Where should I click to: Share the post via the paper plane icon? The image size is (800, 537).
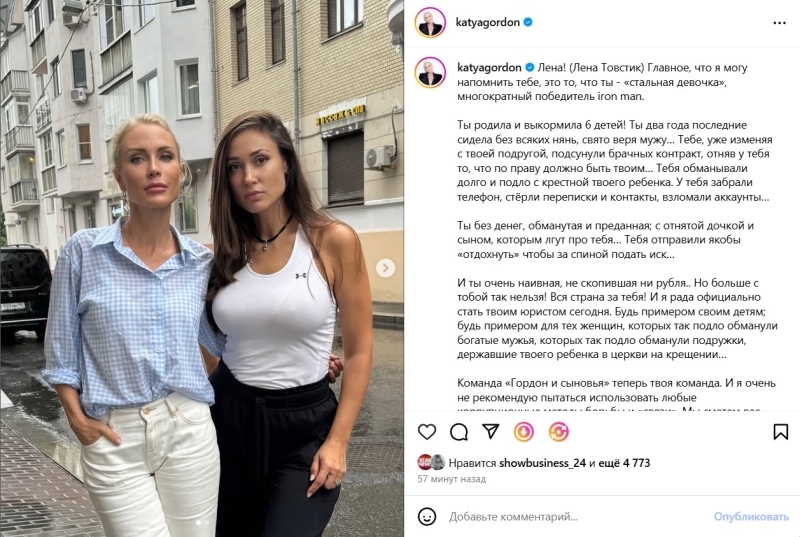490,431
